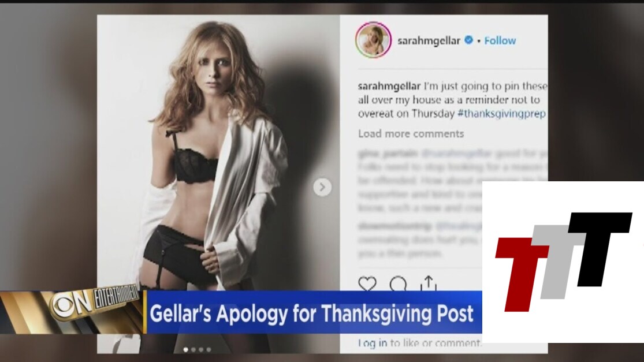
Task: Click the blue verified badge next to sarahmgellar
Action: pos(468,40)
